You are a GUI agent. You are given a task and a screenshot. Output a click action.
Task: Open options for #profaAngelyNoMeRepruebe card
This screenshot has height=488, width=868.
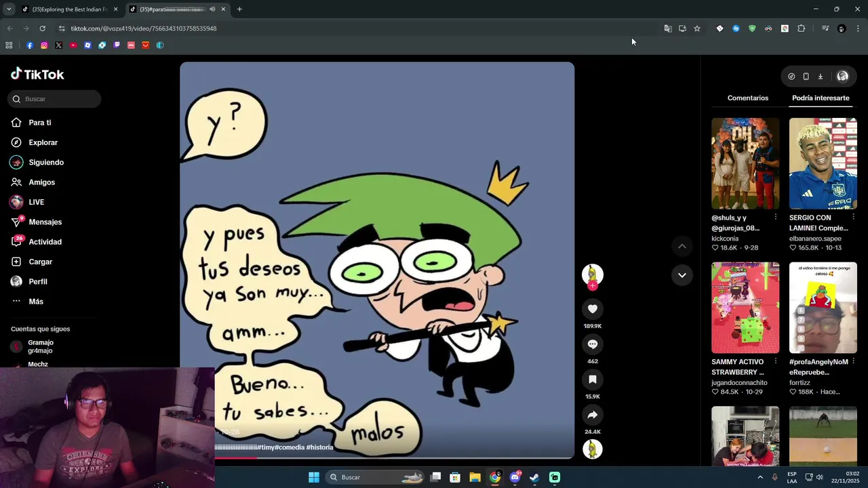[x=853, y=361]
